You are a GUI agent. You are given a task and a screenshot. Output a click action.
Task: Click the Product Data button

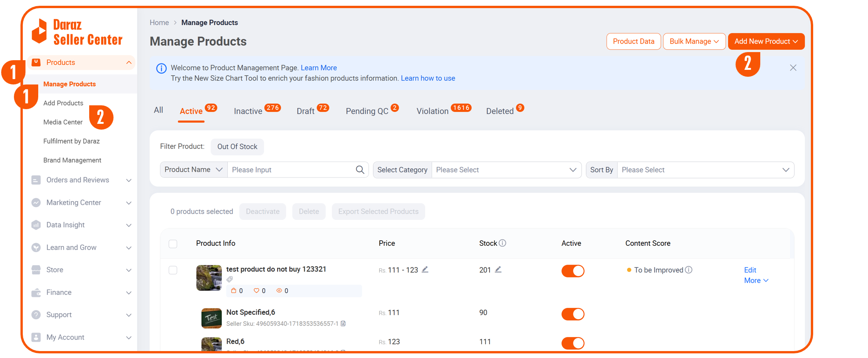pos(633,41)
